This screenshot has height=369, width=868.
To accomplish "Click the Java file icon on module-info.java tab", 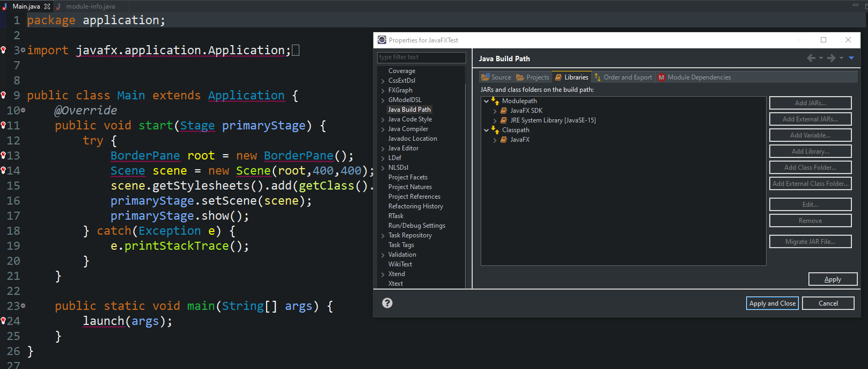I will tap(58, 6).
